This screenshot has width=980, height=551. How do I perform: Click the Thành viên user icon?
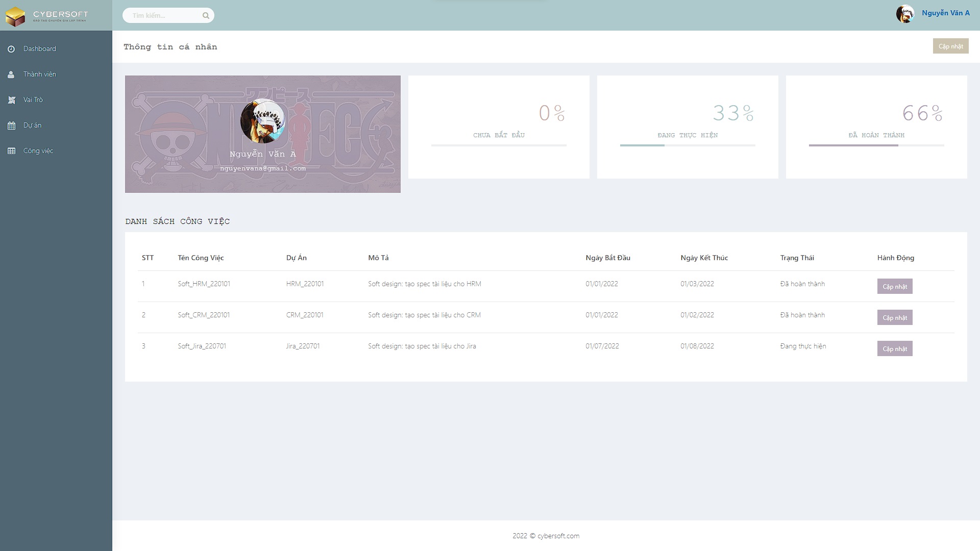pos(11,74)
